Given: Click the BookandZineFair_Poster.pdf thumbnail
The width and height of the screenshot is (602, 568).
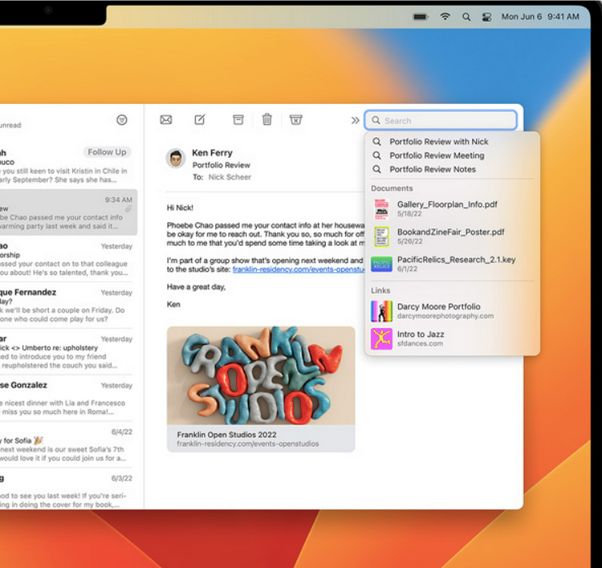Looking at the screenshot, I should 382,237.
